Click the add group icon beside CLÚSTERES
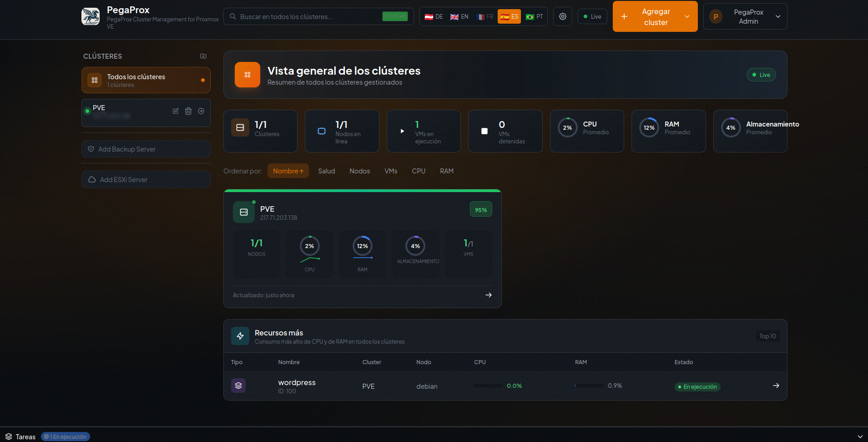Screen dimensions: 868x442 203,56
